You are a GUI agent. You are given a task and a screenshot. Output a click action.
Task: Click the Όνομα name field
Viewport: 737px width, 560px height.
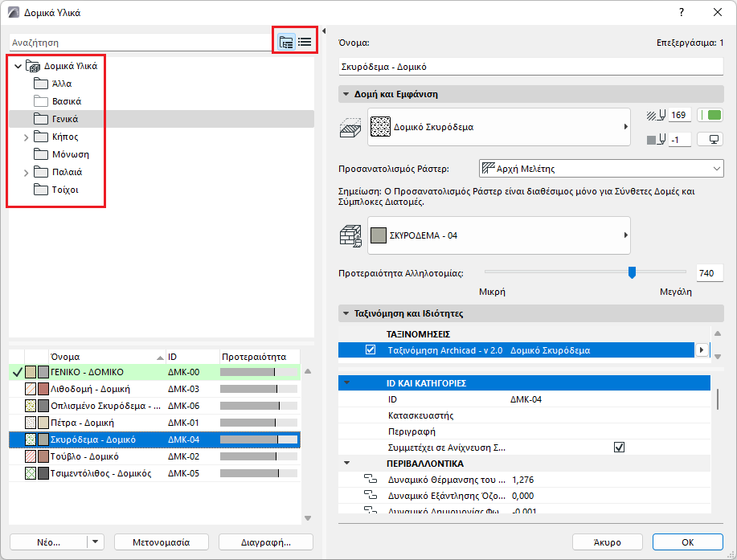click(530, 67)
